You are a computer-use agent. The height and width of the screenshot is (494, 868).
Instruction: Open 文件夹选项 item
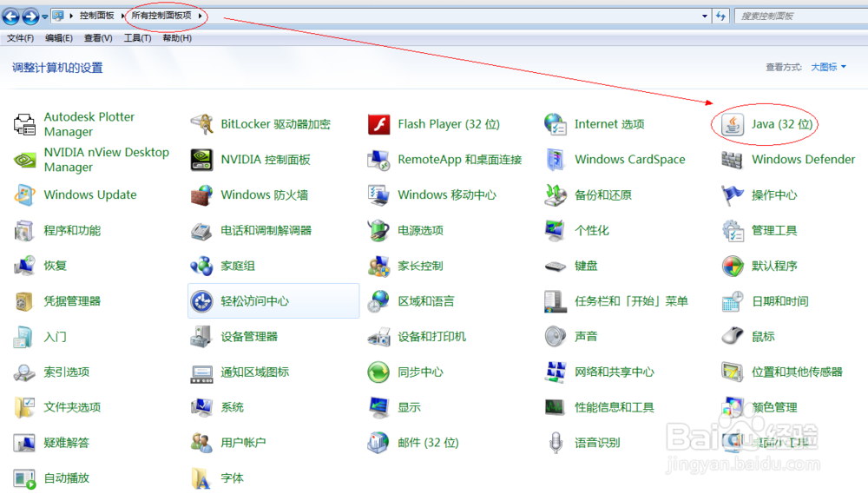click(57, 407)
